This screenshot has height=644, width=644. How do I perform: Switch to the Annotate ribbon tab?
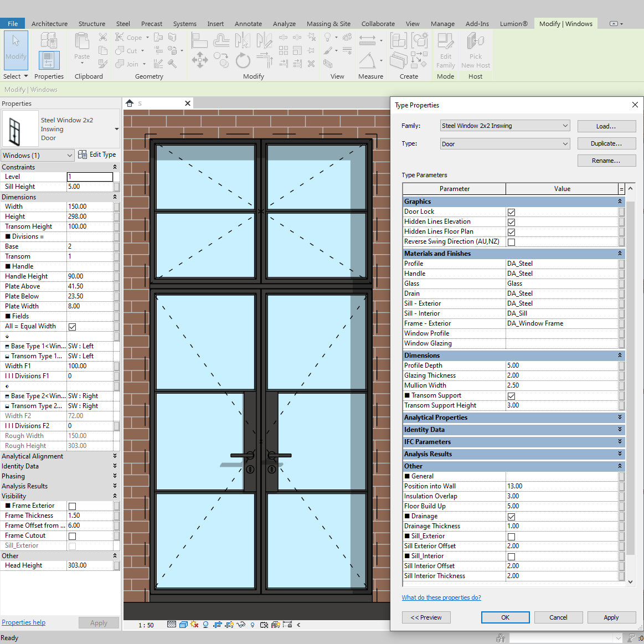(248, 23)
